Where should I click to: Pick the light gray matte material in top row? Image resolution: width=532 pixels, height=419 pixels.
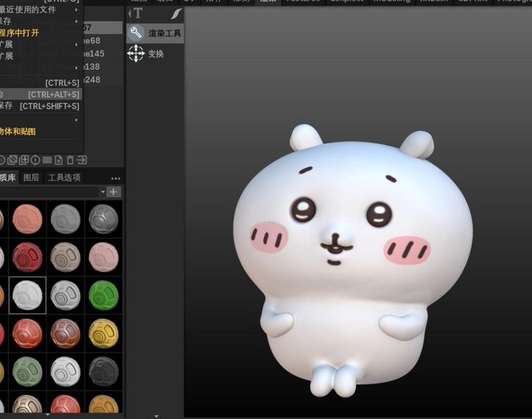pyautogui.click(x=66, y=219)
